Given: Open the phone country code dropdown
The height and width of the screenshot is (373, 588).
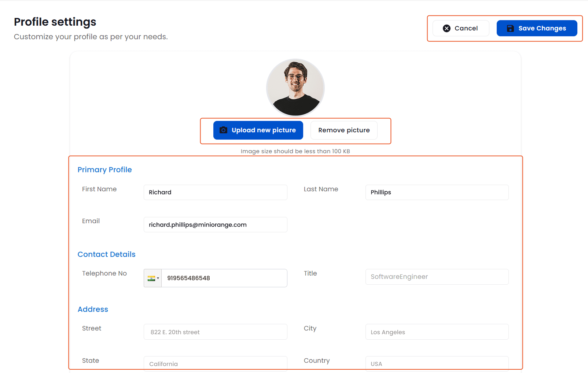Looking at the screenshot, I should pyautogui.click(x=158, y=278).
